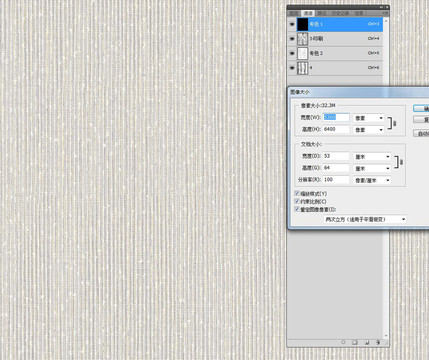Load channel as selection icon in Channels panel
The height and width of the screenshot is (360, 429).
click(x=343, y=342)
